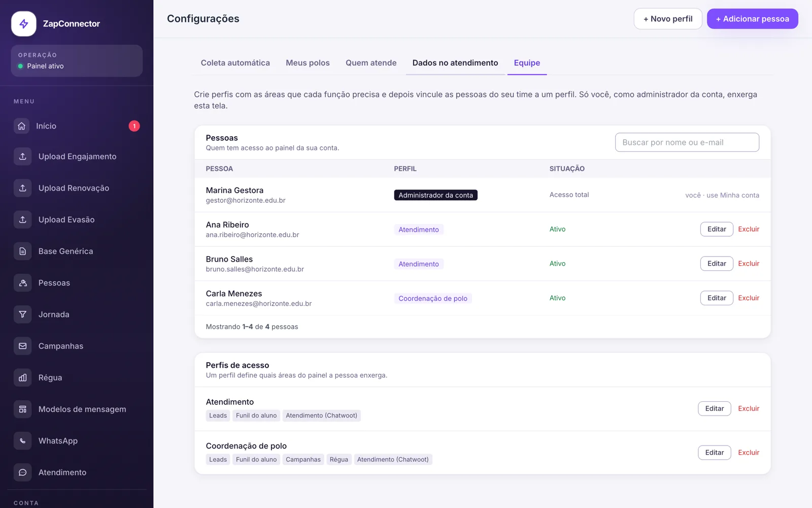The width and height of the screenshot is (812, 508).
Task: Click the Administrador da conta badge
Action: (435, 195)
